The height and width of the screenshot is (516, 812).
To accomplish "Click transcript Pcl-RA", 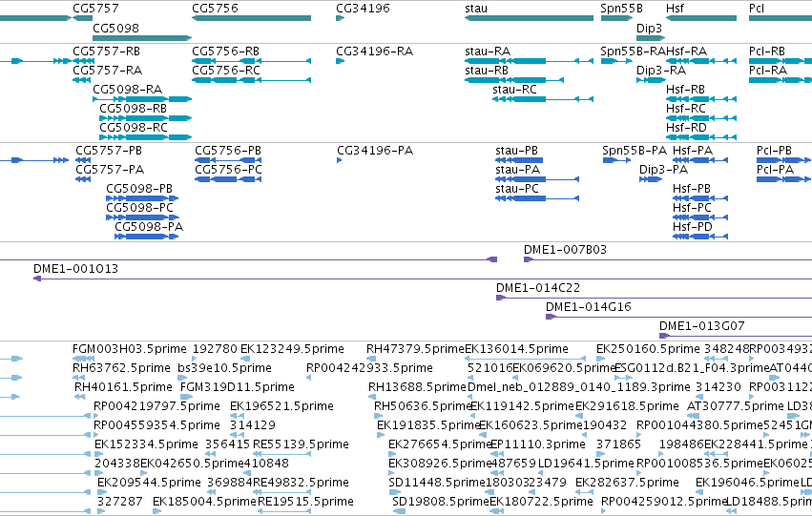I will pos(767,71).
